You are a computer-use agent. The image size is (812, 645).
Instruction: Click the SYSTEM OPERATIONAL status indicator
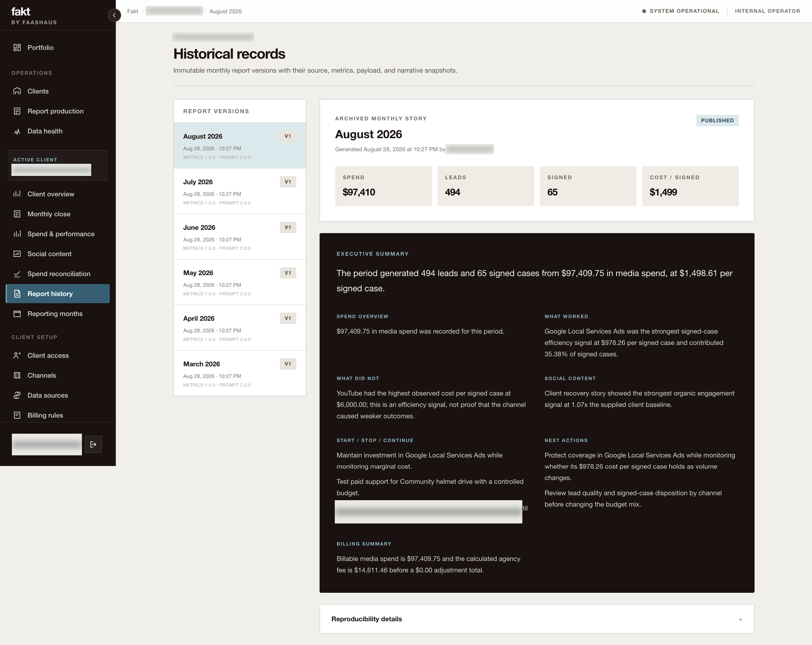[x=680, y=11]
